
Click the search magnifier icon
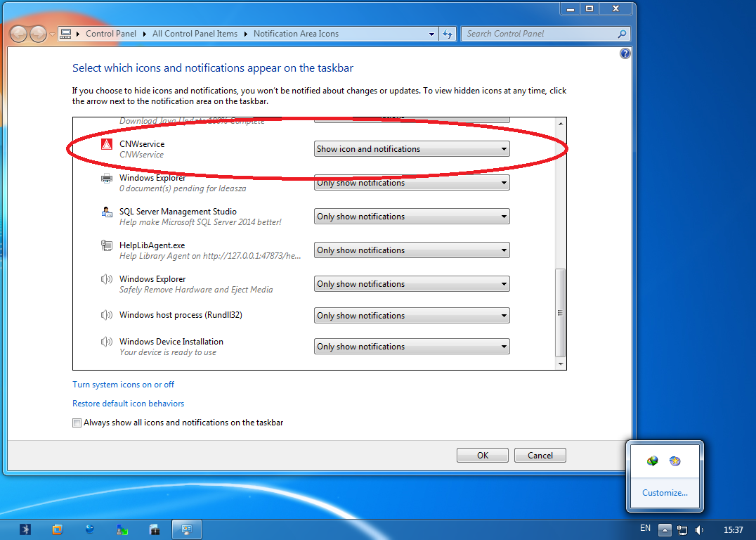click(x=622, y=34)
